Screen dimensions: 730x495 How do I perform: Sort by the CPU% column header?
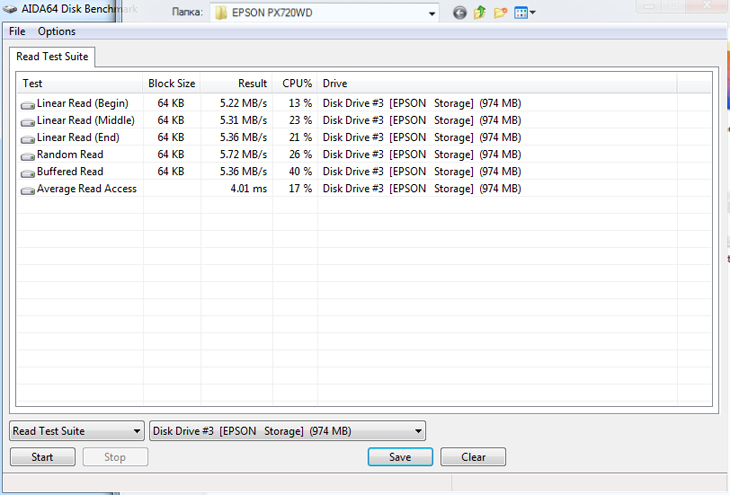(x=295, y=83)
